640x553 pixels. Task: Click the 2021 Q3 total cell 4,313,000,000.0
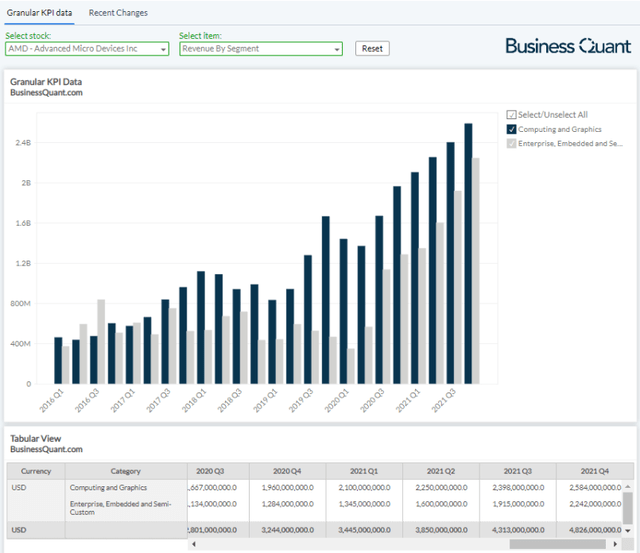coord(516,530)
